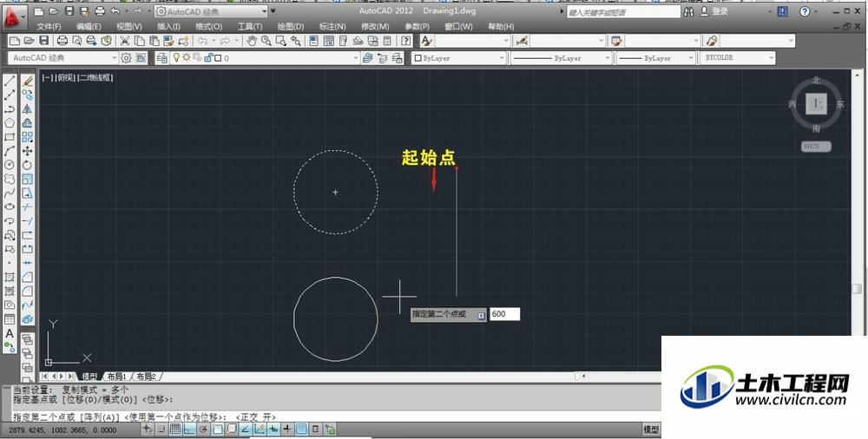
Task: Click the Plot printer icon in standard toolbar
Action: pyautogui.click(x=62, y=41)
